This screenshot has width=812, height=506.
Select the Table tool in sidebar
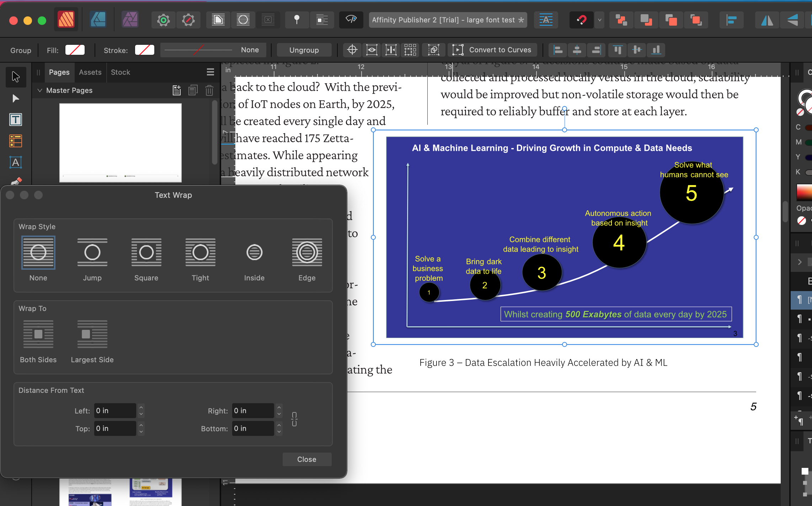[x=15, y=141]
